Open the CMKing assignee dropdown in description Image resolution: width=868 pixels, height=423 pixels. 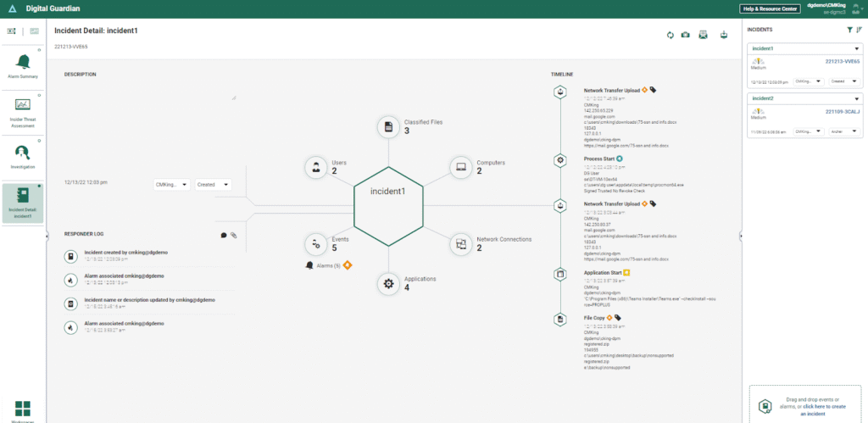point(170,184)
